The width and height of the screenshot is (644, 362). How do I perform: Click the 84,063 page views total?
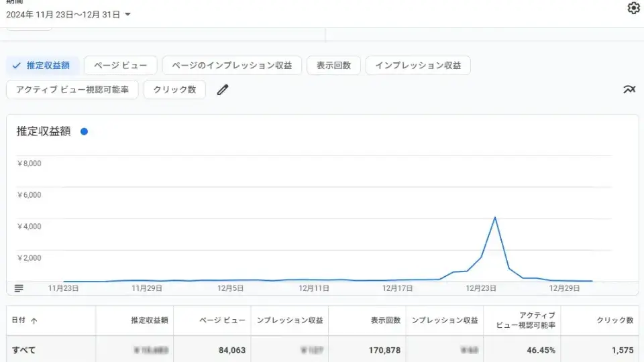click(232, 350)
